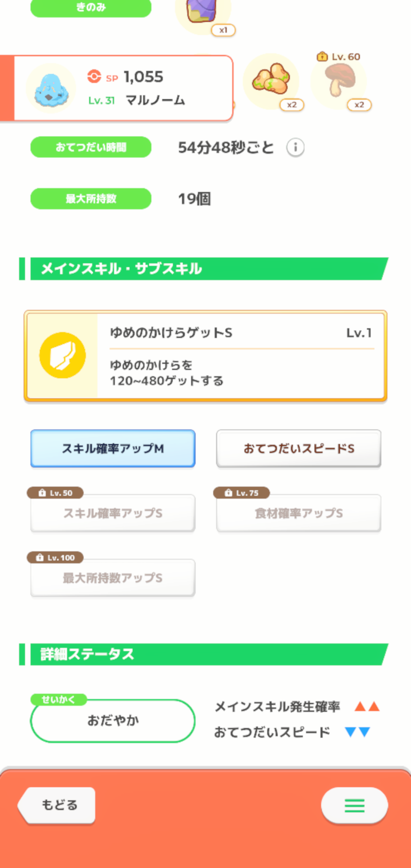Select the soybeans ingredient icon

272,81
